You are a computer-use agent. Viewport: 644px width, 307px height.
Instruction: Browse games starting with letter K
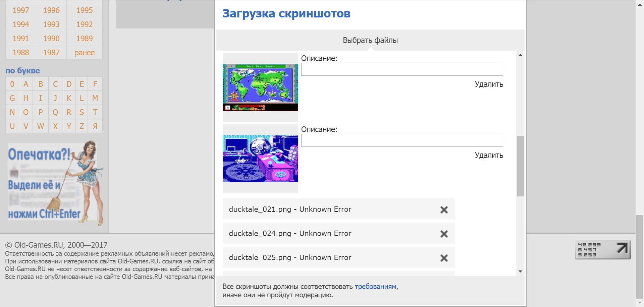tap(69, 98)
